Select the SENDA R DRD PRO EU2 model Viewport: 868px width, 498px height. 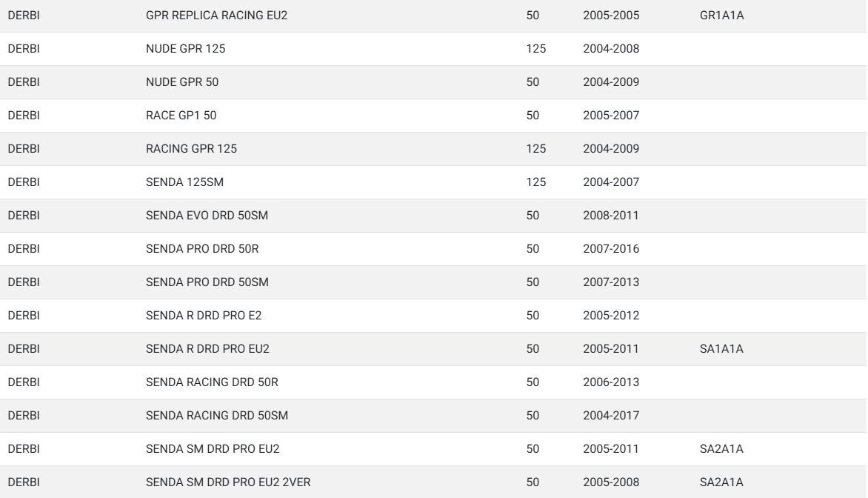207,348
